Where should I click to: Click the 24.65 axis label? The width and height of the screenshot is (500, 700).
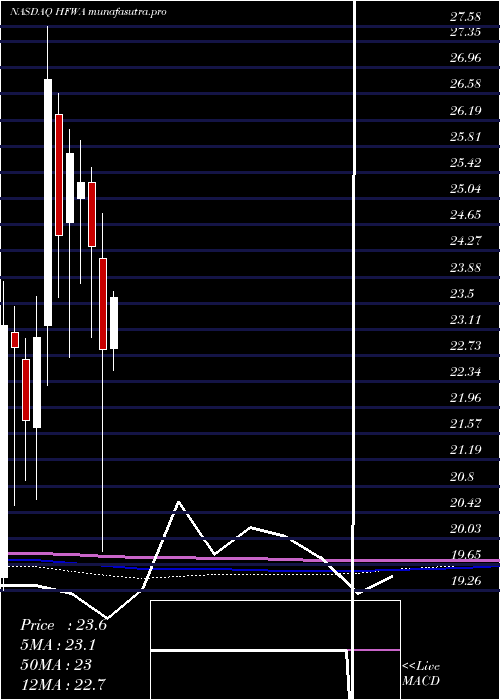click(x=465, y=215)
